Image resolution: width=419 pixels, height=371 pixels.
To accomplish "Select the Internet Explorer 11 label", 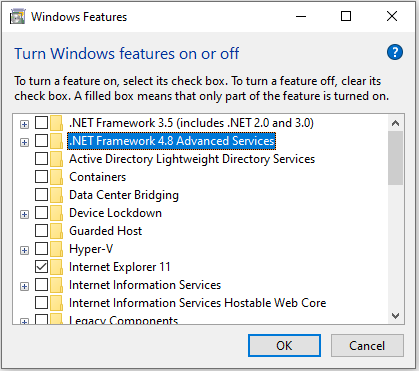I will pos(120,267).
